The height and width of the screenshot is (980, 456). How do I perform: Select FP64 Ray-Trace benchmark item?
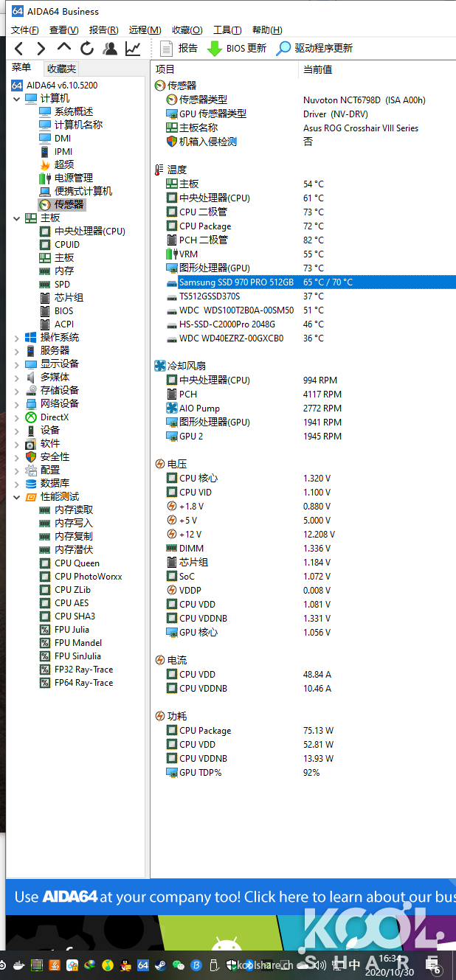click(x=84, y=682)
